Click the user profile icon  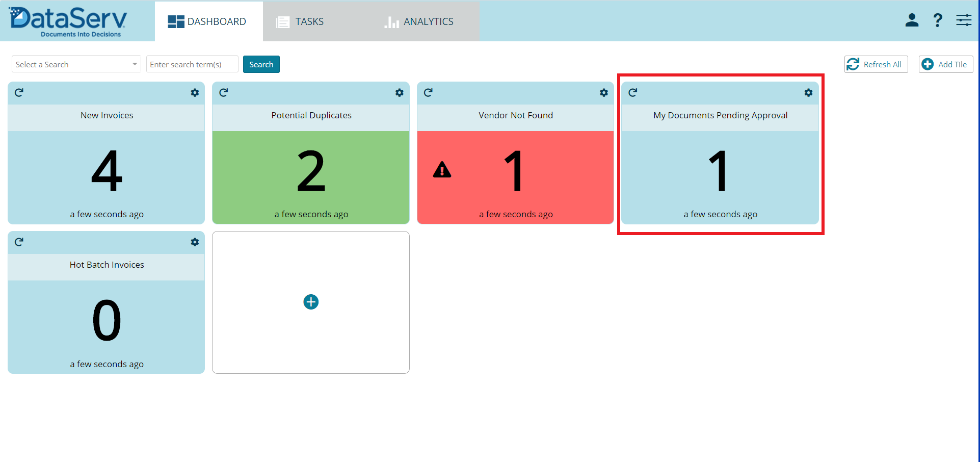pos(912,20)
